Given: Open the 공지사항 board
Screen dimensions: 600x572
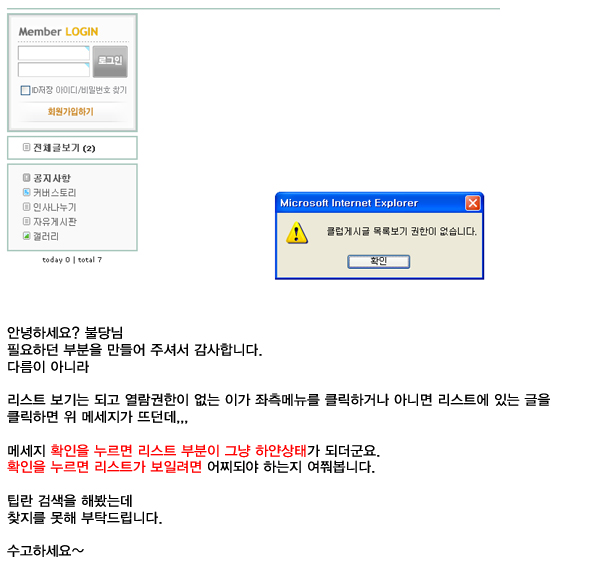Looking at the screenshot, I should (x=52, y=178).
